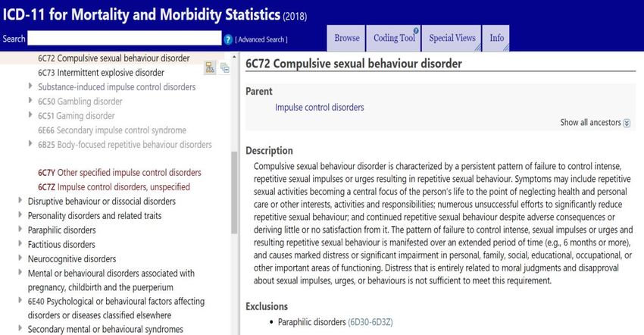644x335 pixels.
Task: Select 6E40 Psychological or behavioural factors entry
Action: 116,308
